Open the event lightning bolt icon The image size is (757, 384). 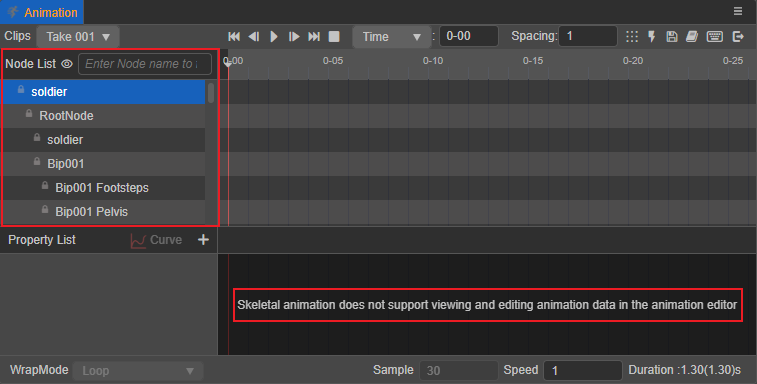coord(652,37)
